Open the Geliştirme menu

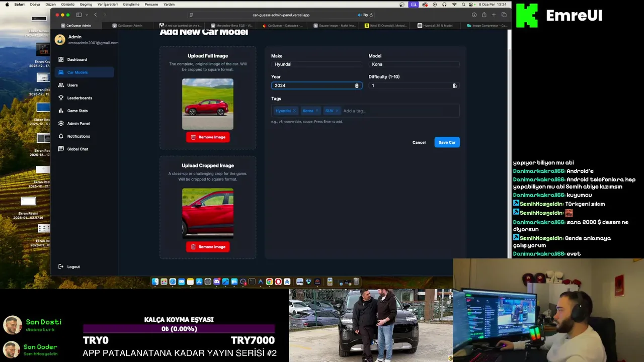click(131, 5)
